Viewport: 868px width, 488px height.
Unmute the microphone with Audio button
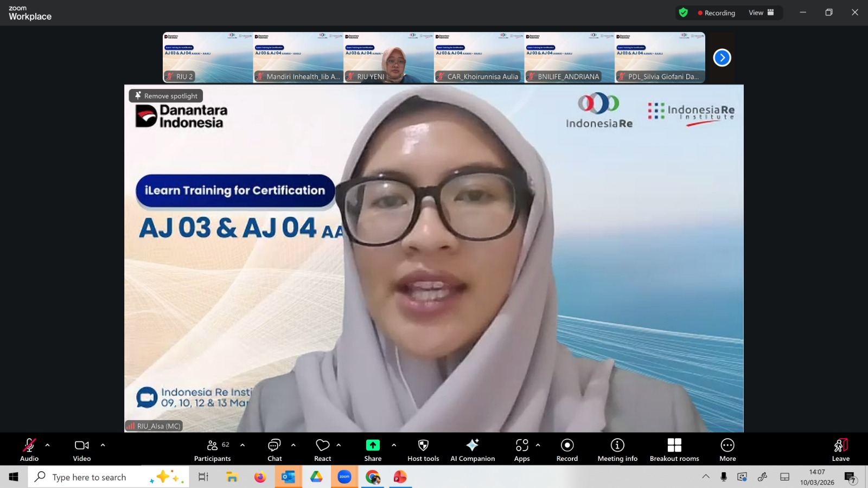(29, 450)
